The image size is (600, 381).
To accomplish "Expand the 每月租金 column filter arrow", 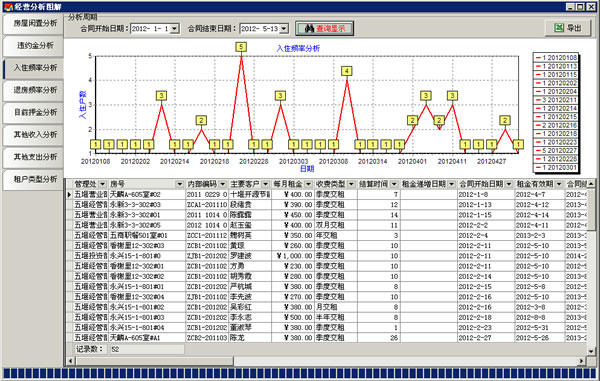I will tap(308, 184).
